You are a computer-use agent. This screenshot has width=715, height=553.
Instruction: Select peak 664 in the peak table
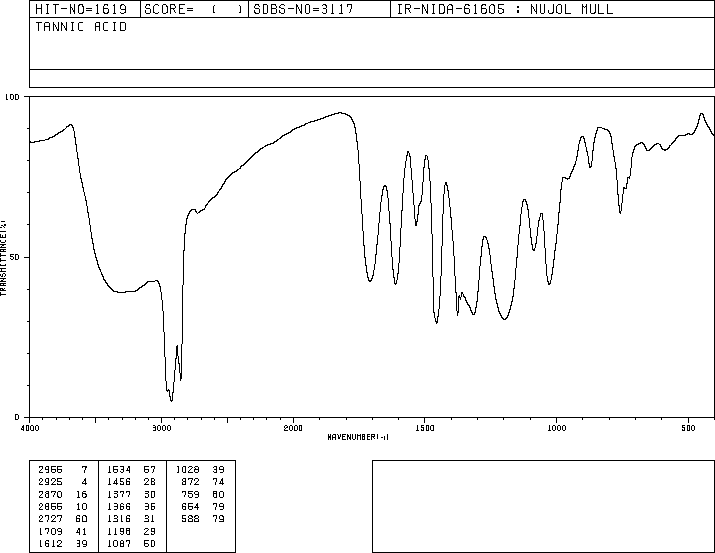[x=191, y=506]
